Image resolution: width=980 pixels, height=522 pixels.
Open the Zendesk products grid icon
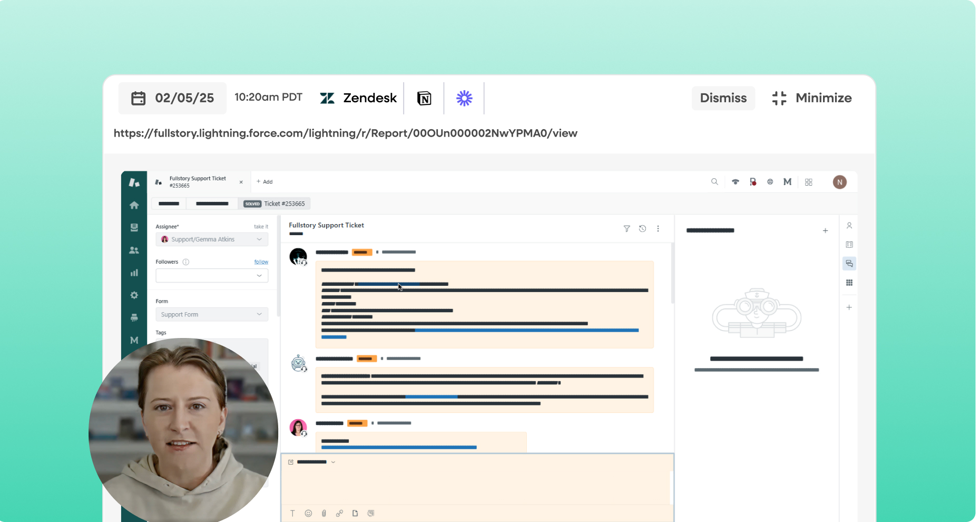[x=809, y=182]
